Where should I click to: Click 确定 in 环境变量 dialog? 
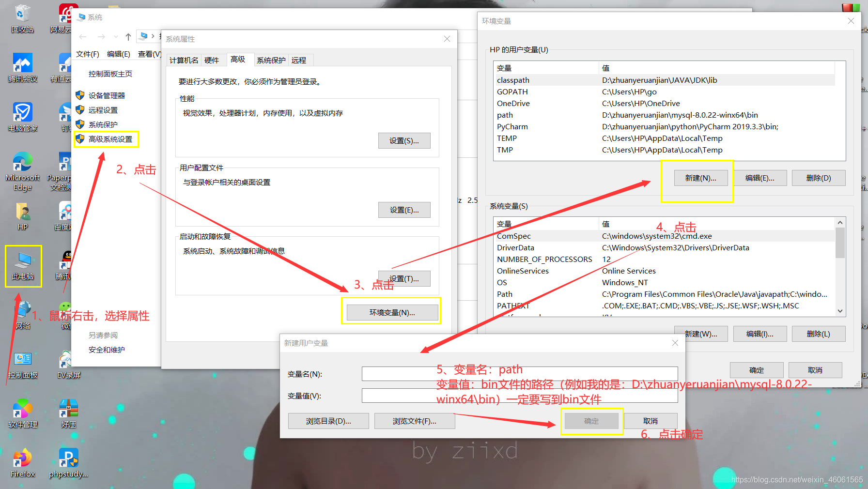pos(757,370)
